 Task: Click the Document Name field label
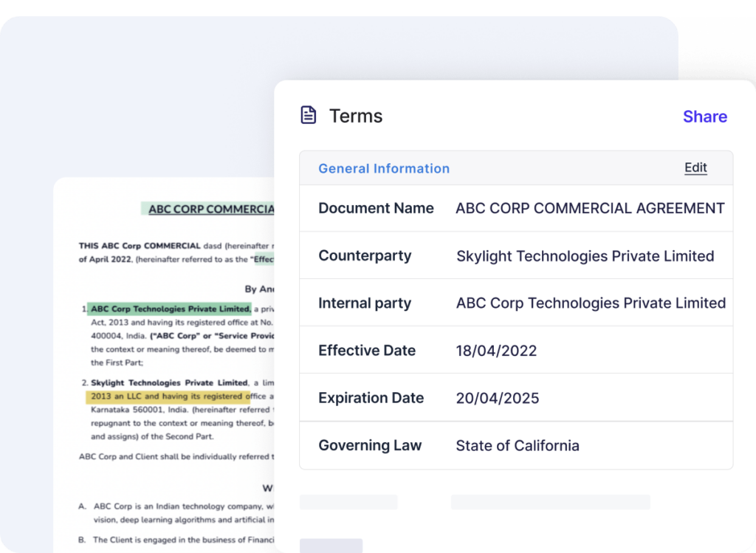coord(376,208)
